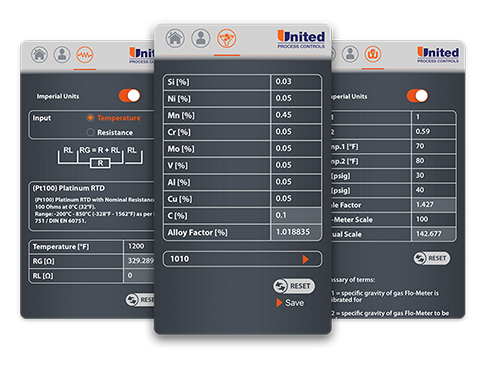
Task: Edit the Cu [%] value field
Action: pos(296,199)
